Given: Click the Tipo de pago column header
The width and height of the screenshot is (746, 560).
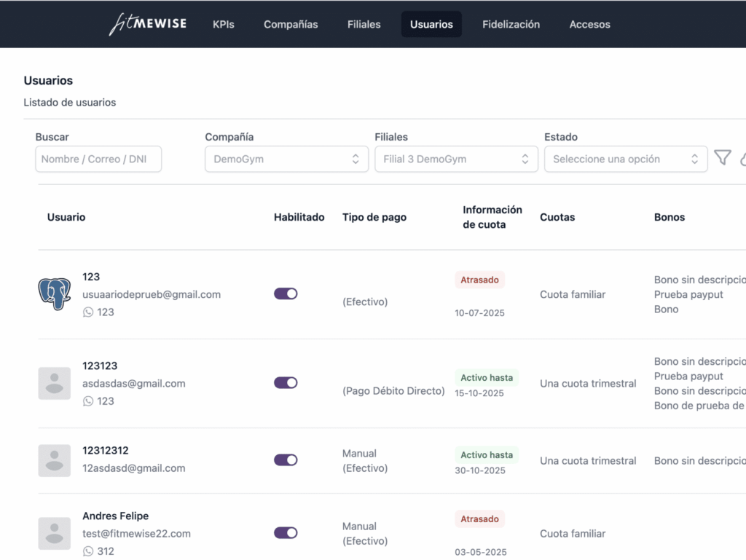Looking at the screenshot, I should coord(374,217).
